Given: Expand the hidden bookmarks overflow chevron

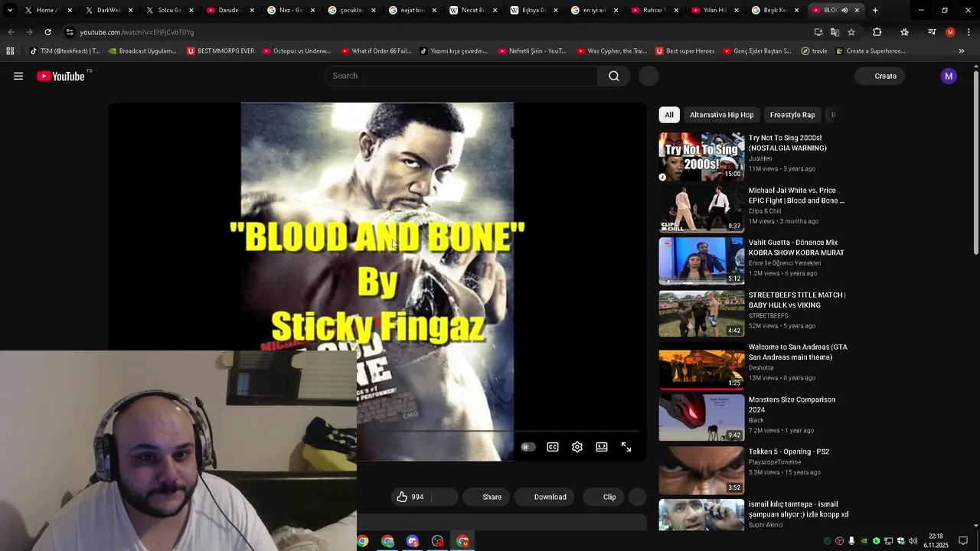Looking at the screenshot, I should point(962,51).
